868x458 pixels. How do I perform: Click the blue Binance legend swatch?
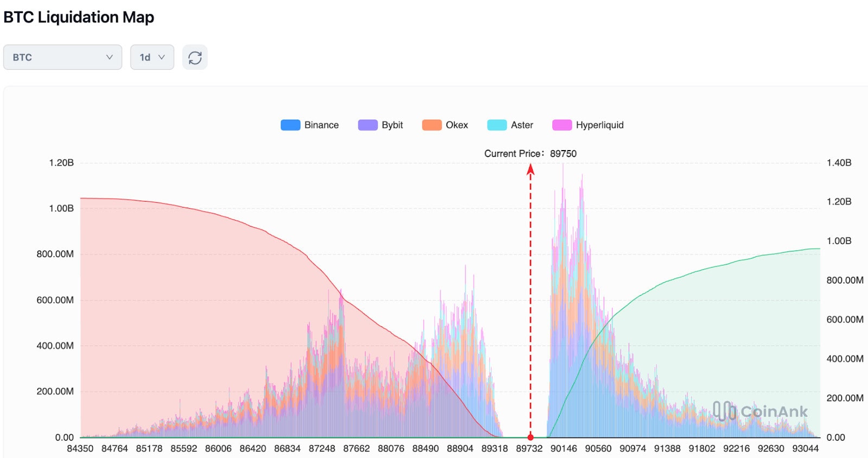coord(290,125)
